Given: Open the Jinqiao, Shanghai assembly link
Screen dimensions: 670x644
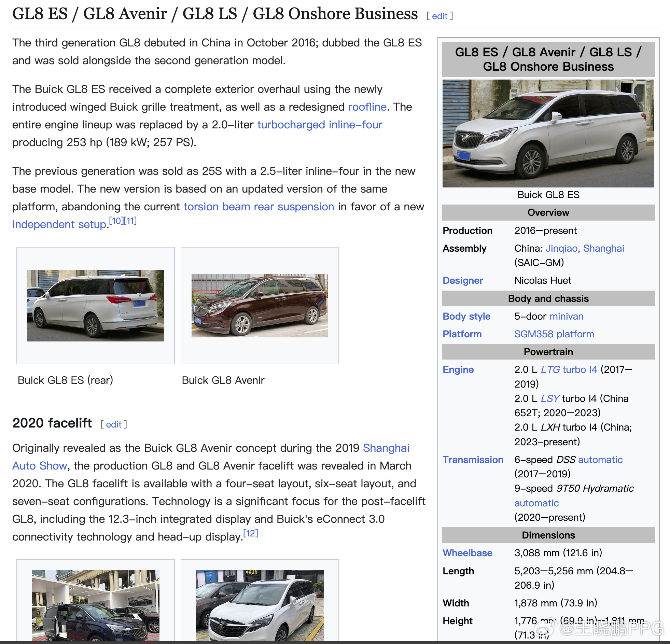Looking at the screenshot, I should tap(585, 249).
